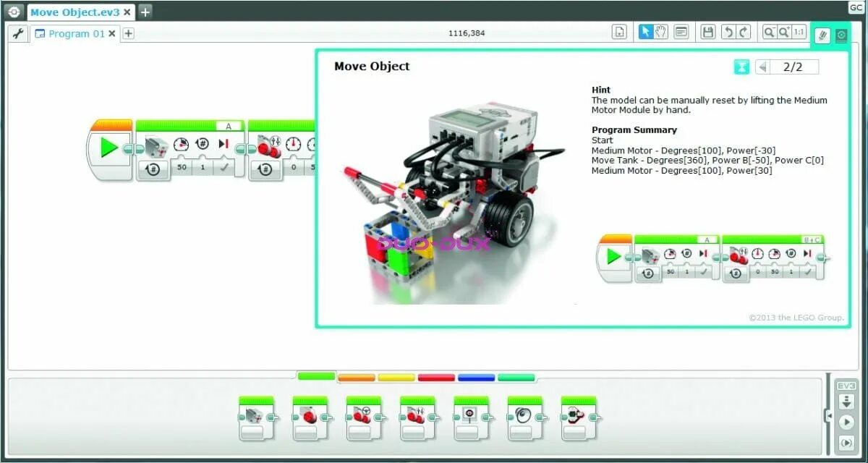Minimize the content panel with hourglass button

741,67
